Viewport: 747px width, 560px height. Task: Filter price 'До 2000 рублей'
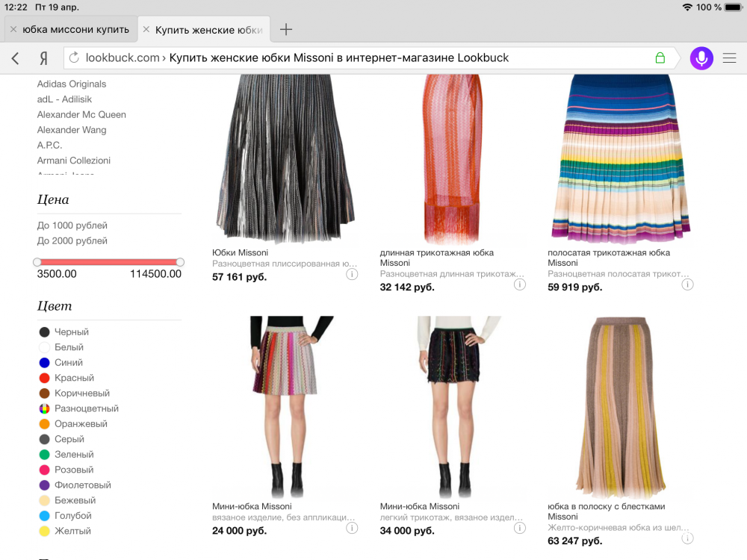[72, 240]
